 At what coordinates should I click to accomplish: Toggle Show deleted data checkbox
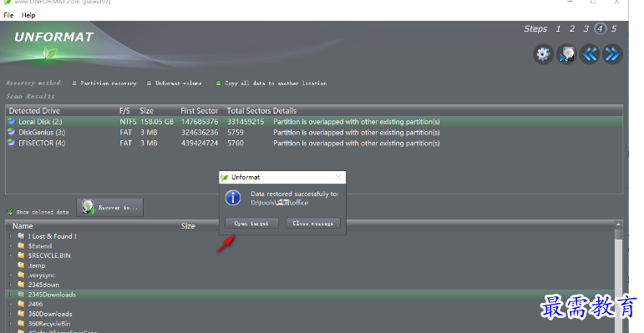click(x=10, y=212)
